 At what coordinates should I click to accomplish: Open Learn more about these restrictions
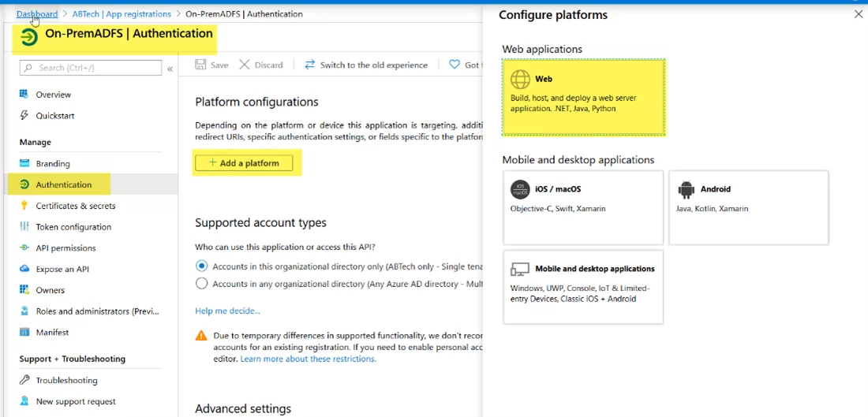coord(308,359)
